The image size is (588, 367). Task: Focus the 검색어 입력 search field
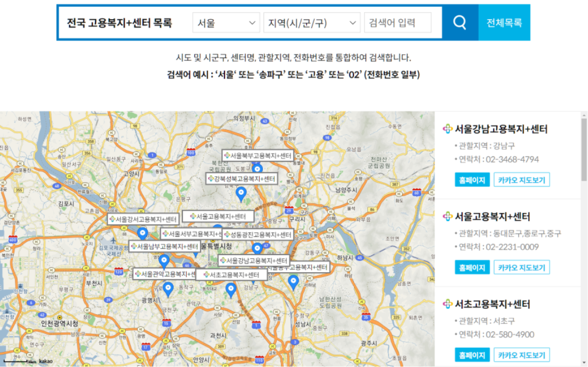(x=397, y=23)
